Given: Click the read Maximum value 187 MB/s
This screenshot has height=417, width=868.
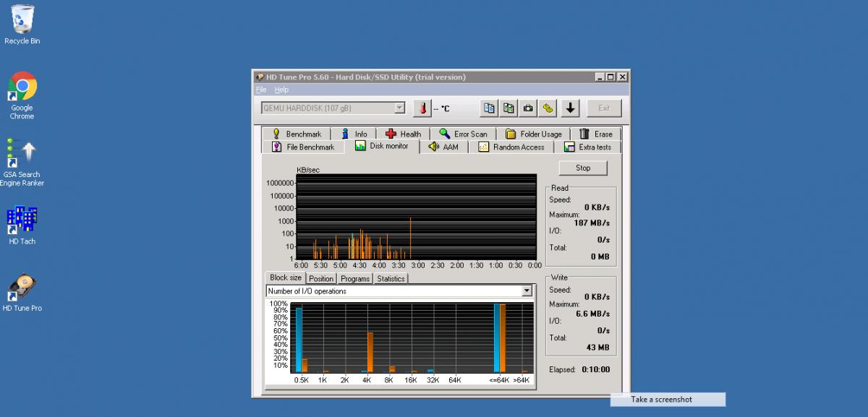Looking at the screenshot, I should point(592,223).
